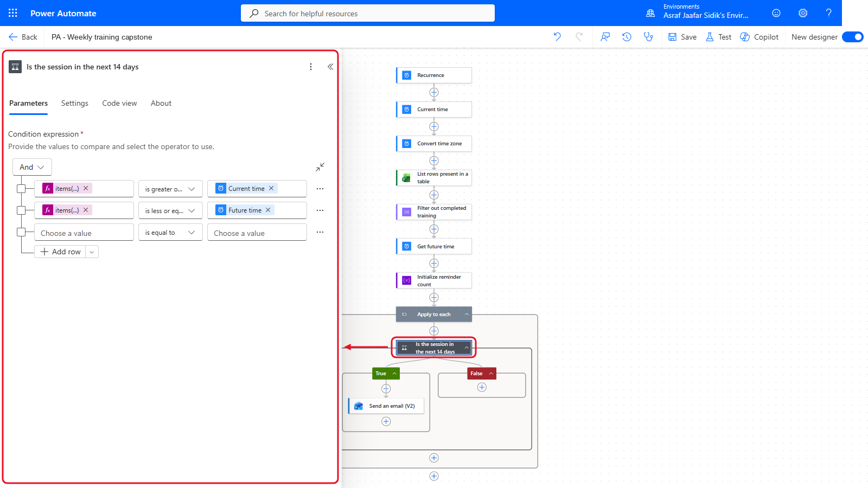Open the And group operator dropdown
Image resolution: width=868 pixels, height=488 pixels.
pos(32,167)
